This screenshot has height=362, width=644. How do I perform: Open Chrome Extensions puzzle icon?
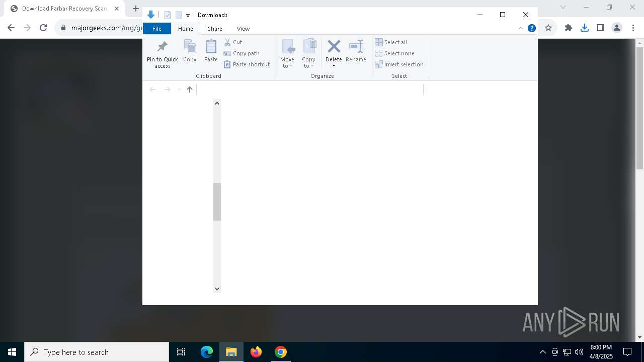[x=569, y=28]
